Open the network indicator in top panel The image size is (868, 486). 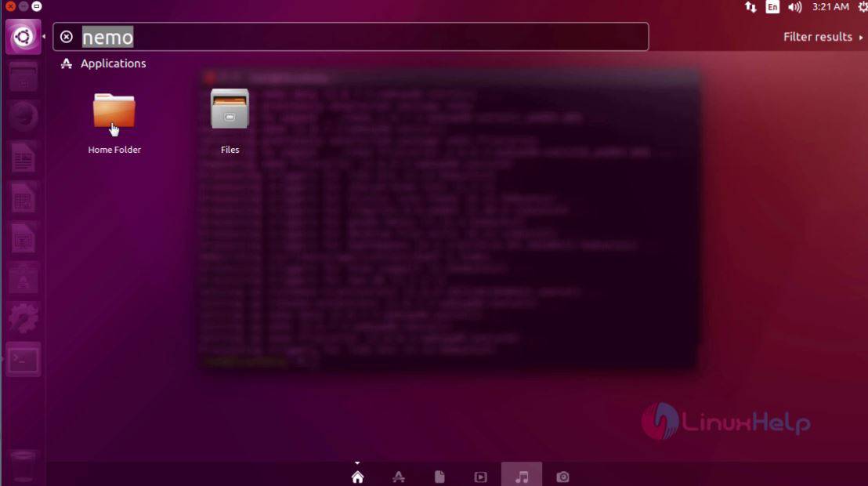[750, 7]
